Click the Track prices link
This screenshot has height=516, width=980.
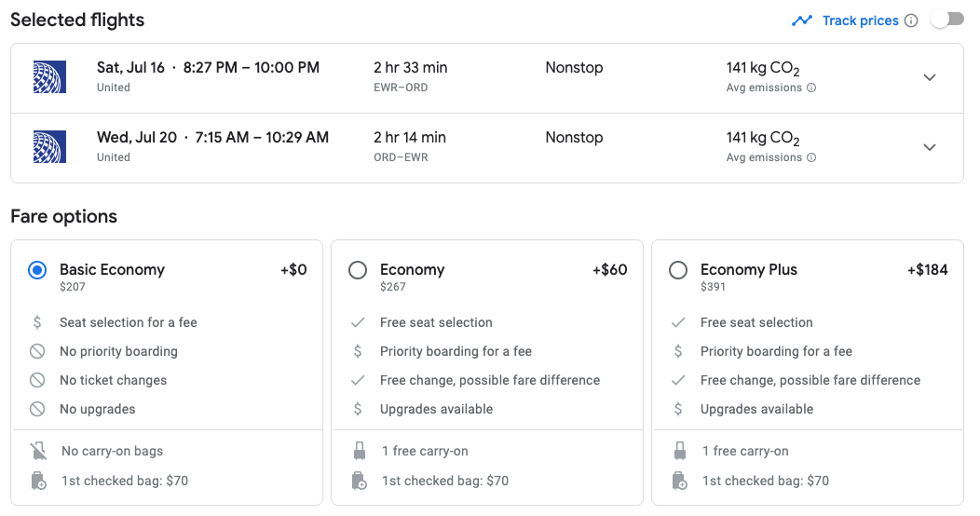[860, 20]
